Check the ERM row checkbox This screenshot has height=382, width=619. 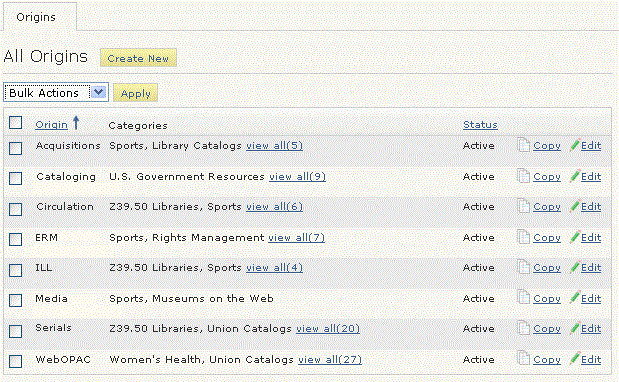(x=16, y=240)
